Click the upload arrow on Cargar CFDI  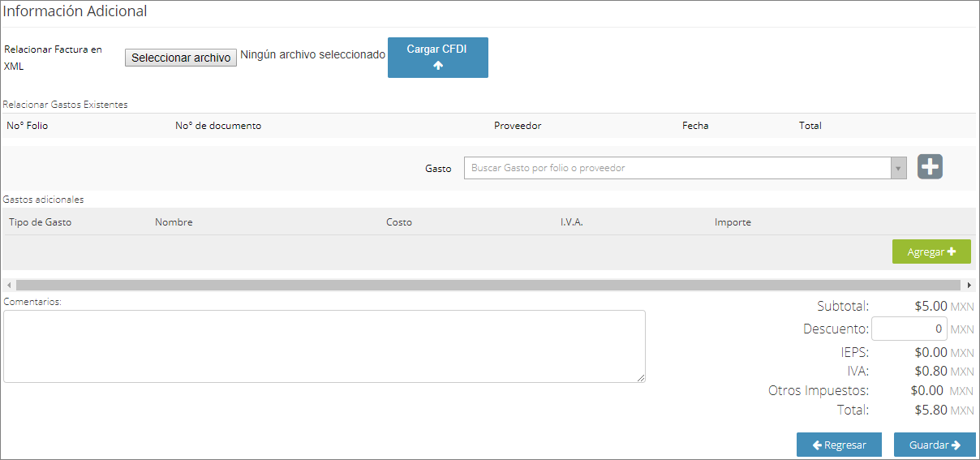pyautogui.click(x=438, y=66)
